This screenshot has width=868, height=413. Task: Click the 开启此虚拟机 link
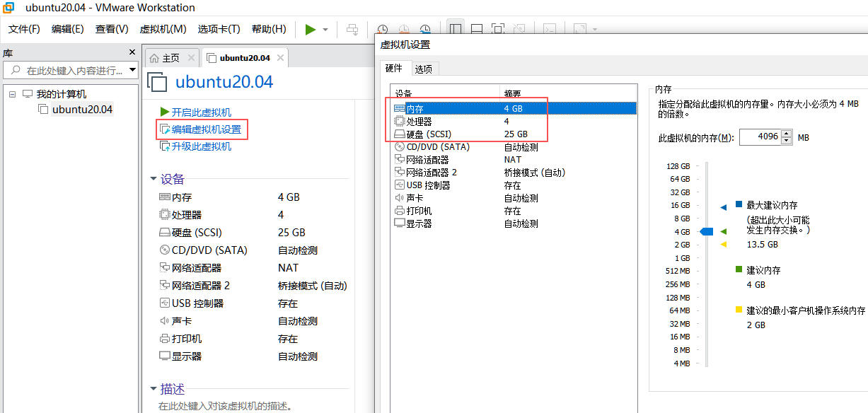coord(201,112)
